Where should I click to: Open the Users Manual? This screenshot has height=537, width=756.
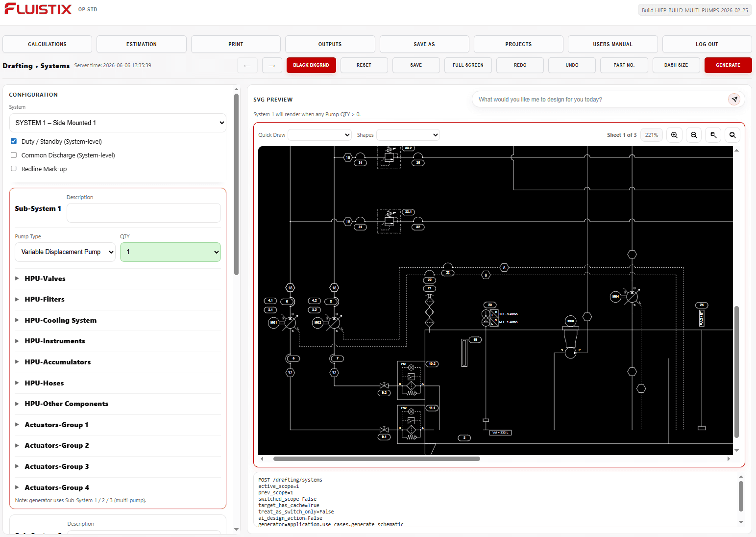[612, 44]
